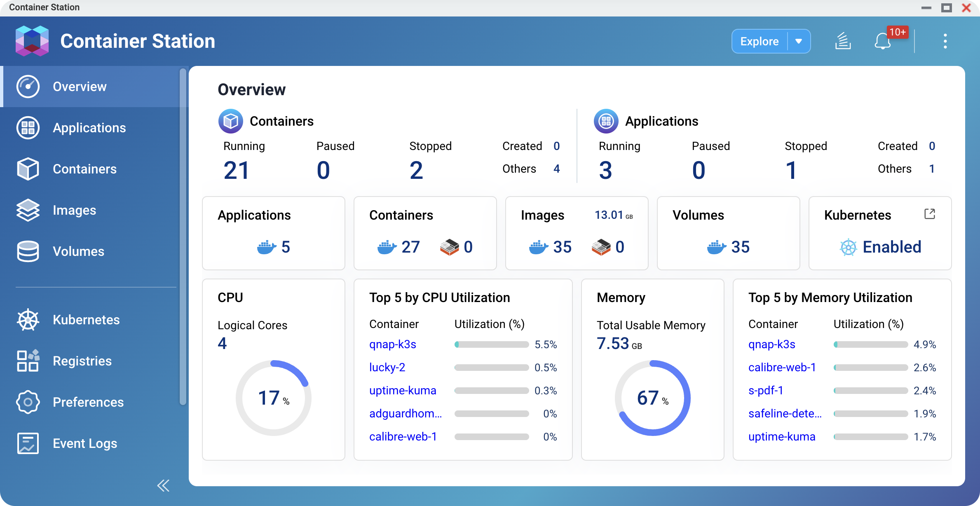Image resolution: width=980 pixels, height=506 pixels.
Task: Click Kubernetes helm icon beside Enabled
Action: 848,247
